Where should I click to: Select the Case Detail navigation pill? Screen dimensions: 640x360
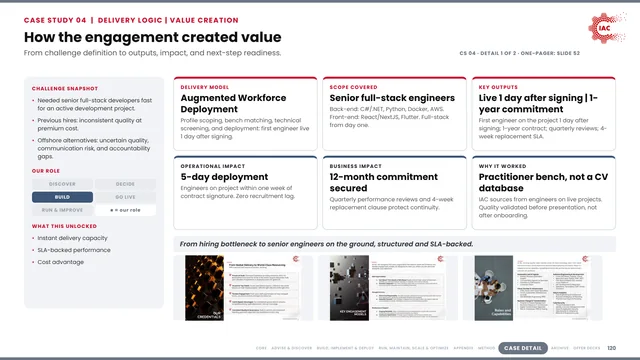point(523,348)
